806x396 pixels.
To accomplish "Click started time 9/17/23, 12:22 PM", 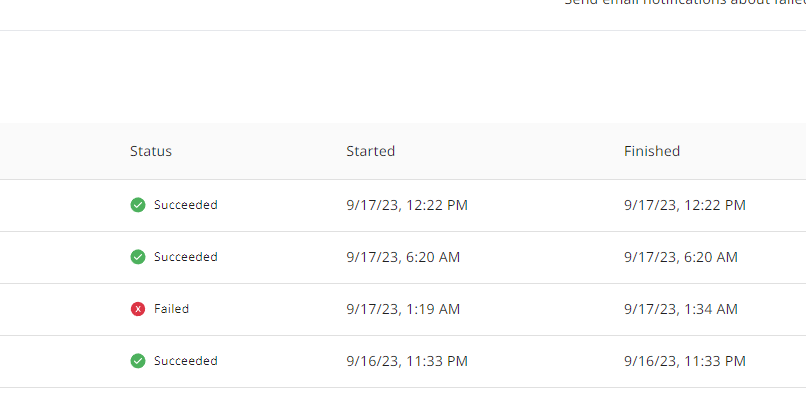I will [x=407, y=205].
